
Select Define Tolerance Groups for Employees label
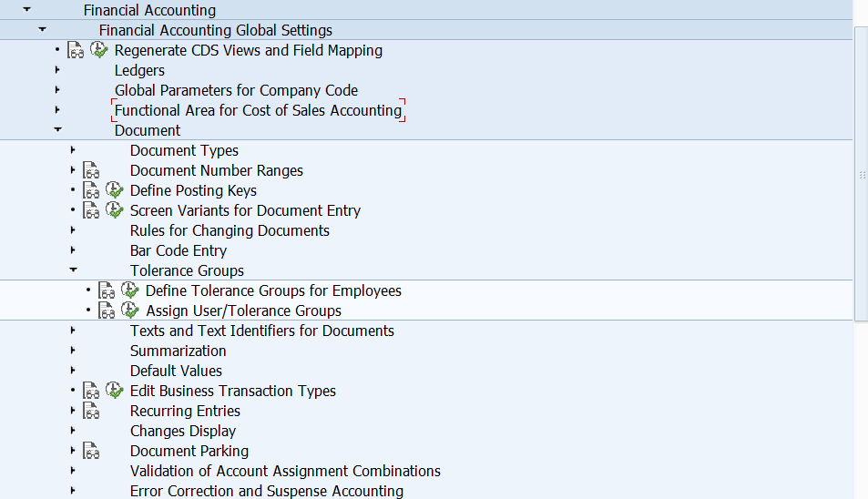tap(273, 290)
